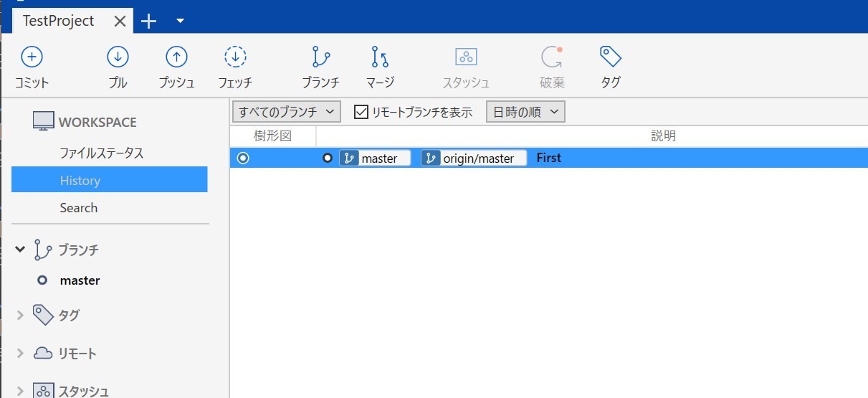This screenshot has height=398, width=868.
Task: Click the tag icon in sidebar タグ section
Action: coord(43,314)
